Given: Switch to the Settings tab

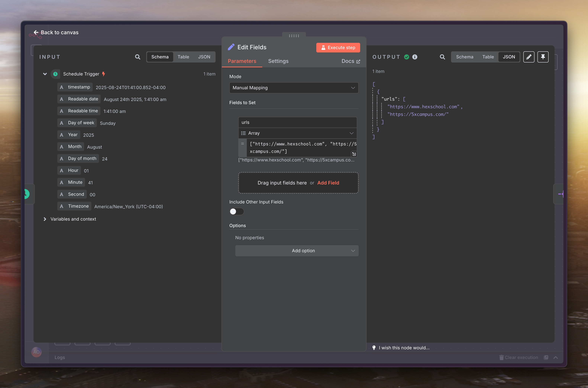Looking at the screenshot, I should tap(278, 61).
